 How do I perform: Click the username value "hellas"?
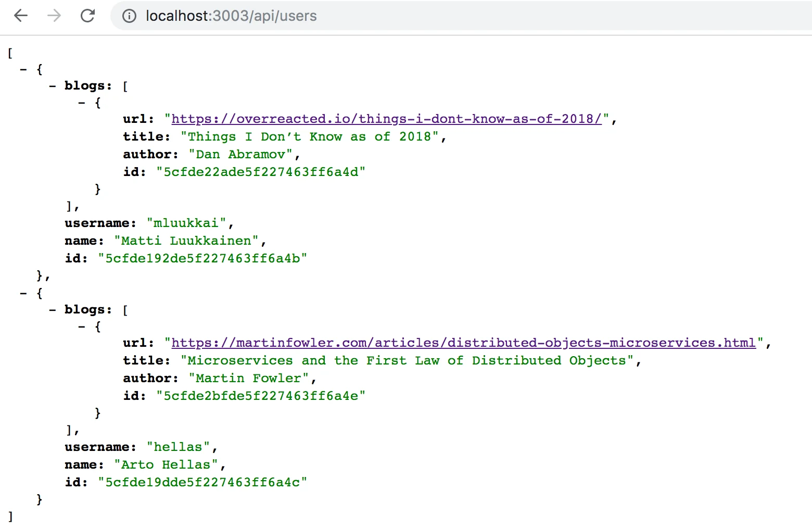coord(178,447)
